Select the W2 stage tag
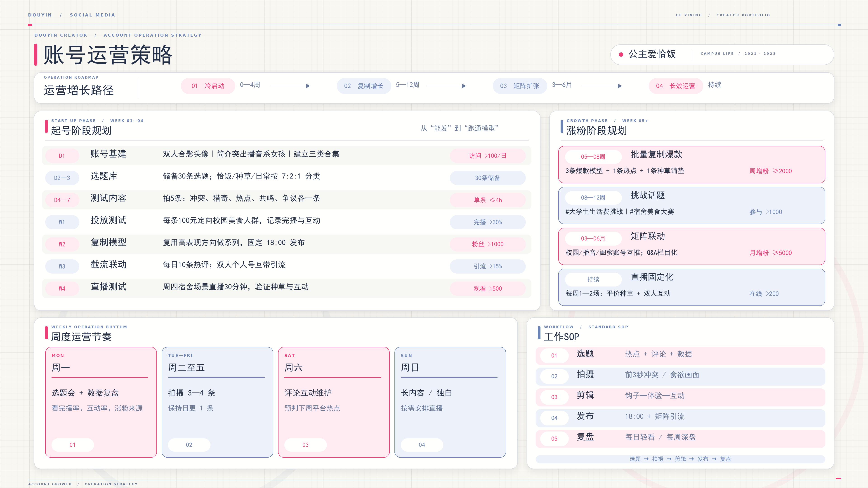The width and height of the screenshot is (868, 488). click(62, 244)
